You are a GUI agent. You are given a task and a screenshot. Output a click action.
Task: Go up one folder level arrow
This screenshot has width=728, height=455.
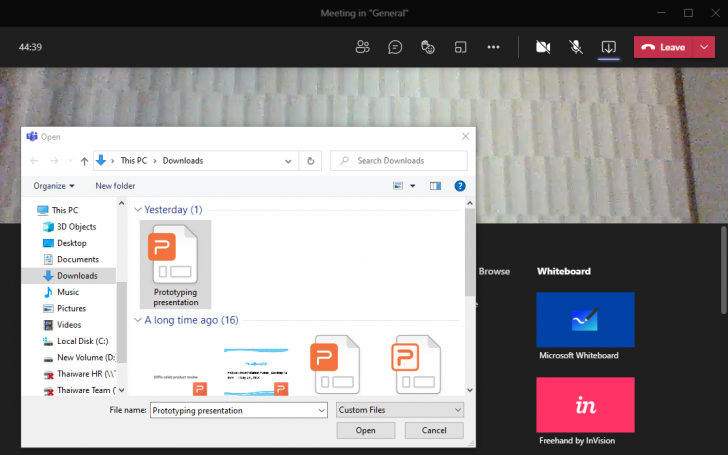coord(84,161)
